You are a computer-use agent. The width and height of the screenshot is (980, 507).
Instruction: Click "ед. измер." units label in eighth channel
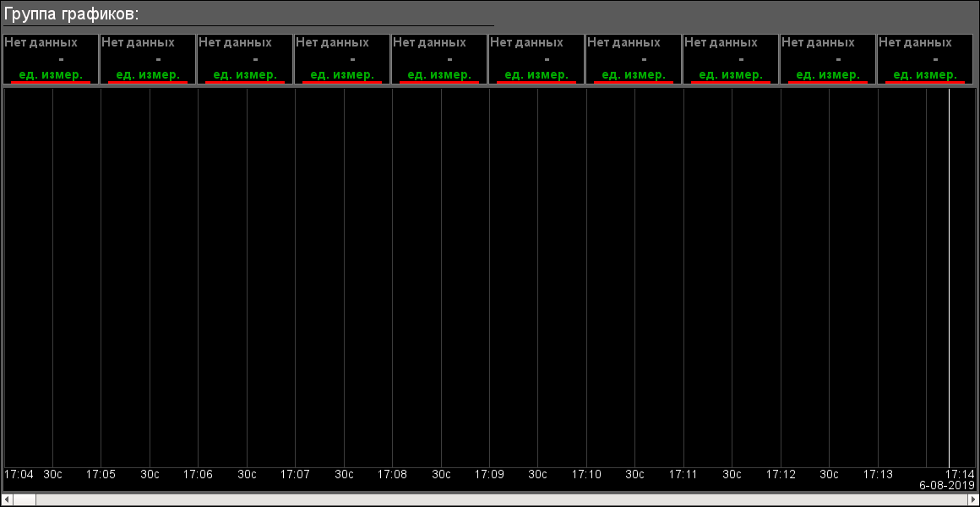coord(731,74)
